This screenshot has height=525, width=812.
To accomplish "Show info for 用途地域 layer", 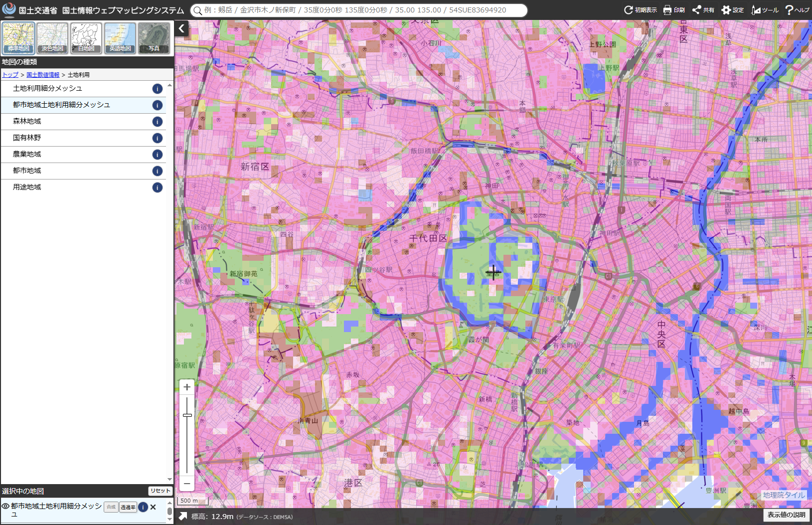I will (x=157, y=187).
